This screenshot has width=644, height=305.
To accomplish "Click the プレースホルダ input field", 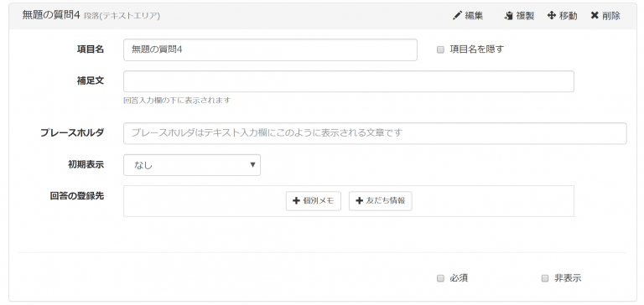I will (x=375, y=133).
